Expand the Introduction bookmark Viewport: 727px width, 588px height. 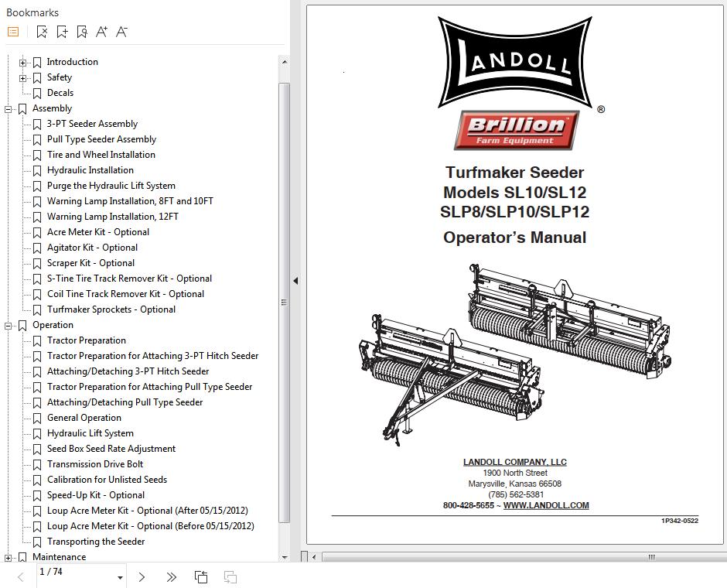tap(22, 63)
